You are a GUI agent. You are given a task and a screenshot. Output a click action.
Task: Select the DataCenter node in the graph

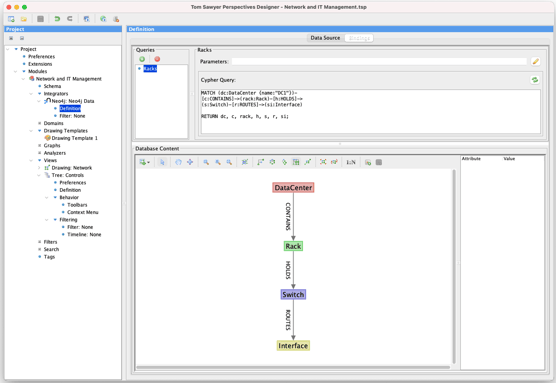point(293,188)
